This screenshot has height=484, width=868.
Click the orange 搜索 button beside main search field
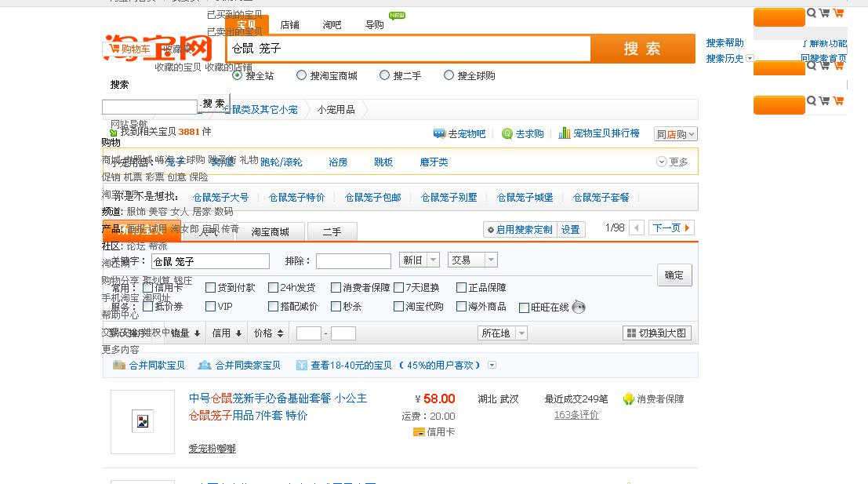[643, 49]
